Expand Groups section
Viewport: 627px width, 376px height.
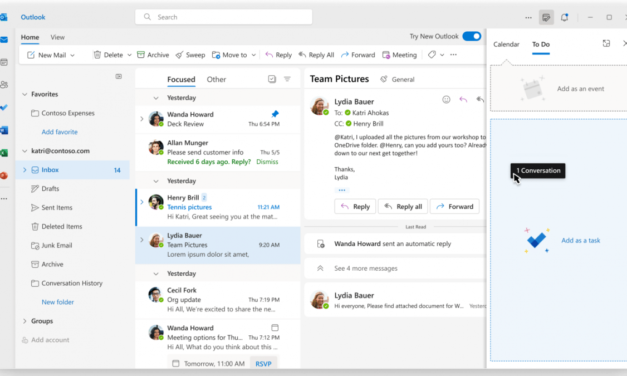click(24, 321)
